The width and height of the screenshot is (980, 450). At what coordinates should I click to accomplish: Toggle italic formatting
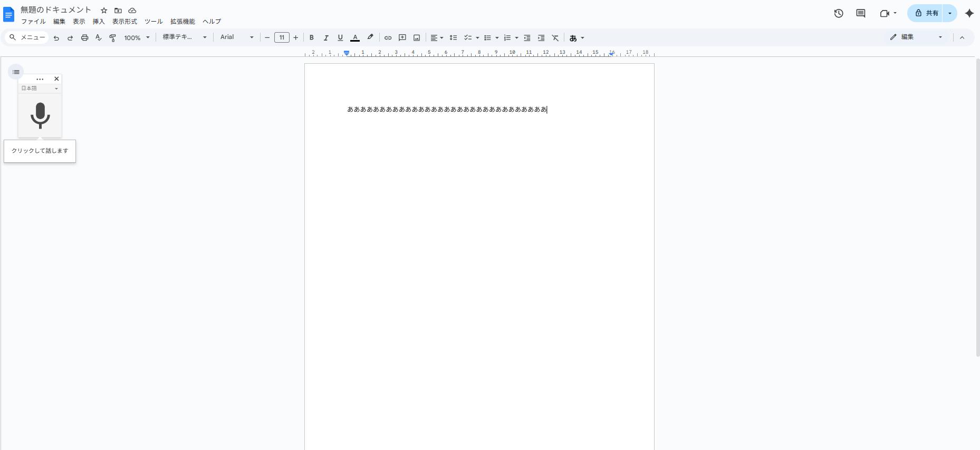click(326, 38)
